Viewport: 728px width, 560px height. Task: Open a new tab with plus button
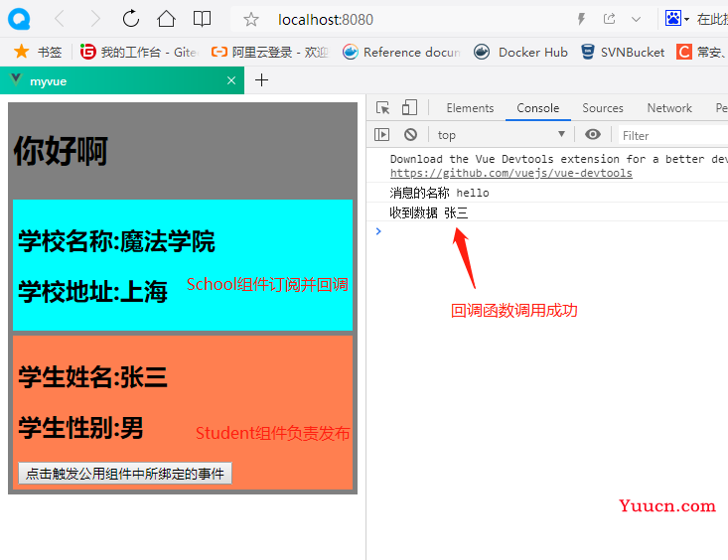(262, 80)
